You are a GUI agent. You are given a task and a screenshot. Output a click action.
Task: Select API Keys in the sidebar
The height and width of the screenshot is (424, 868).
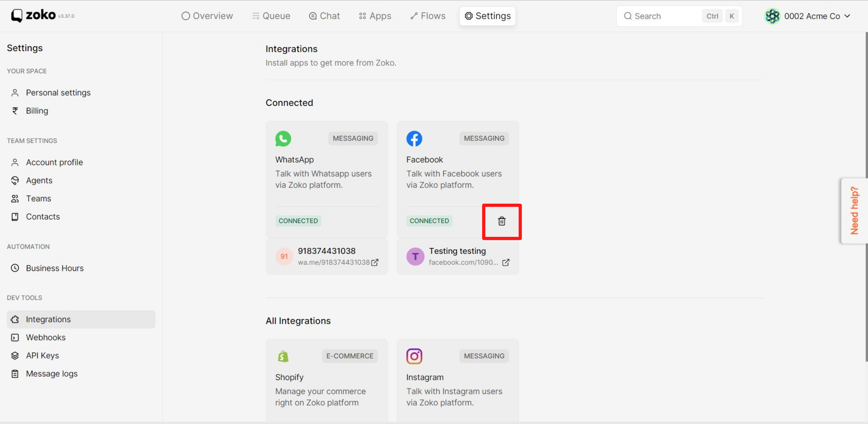[42, 356]
